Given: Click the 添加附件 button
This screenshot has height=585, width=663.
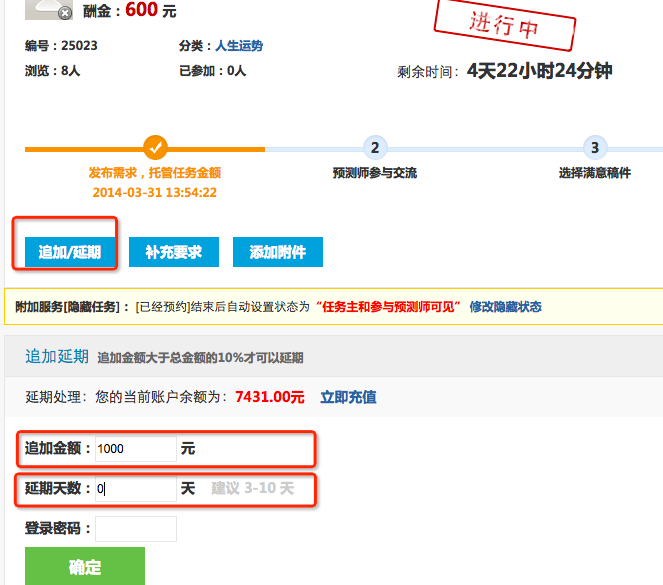Looking at the screenshot, I should coord(278,252).
